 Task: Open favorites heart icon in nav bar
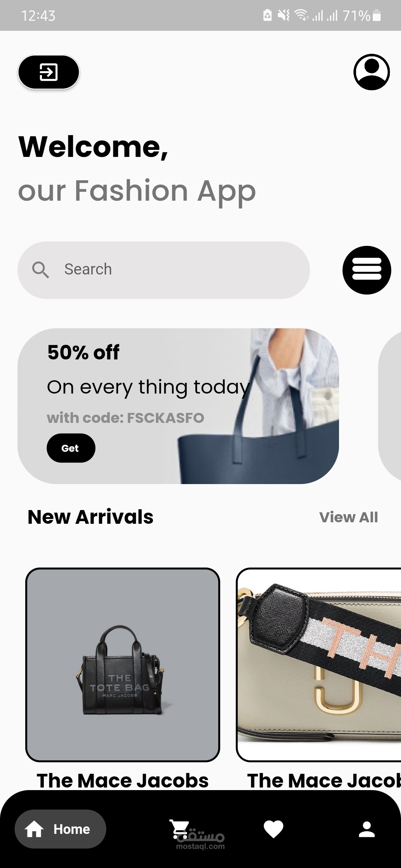(x=273, y=829)
